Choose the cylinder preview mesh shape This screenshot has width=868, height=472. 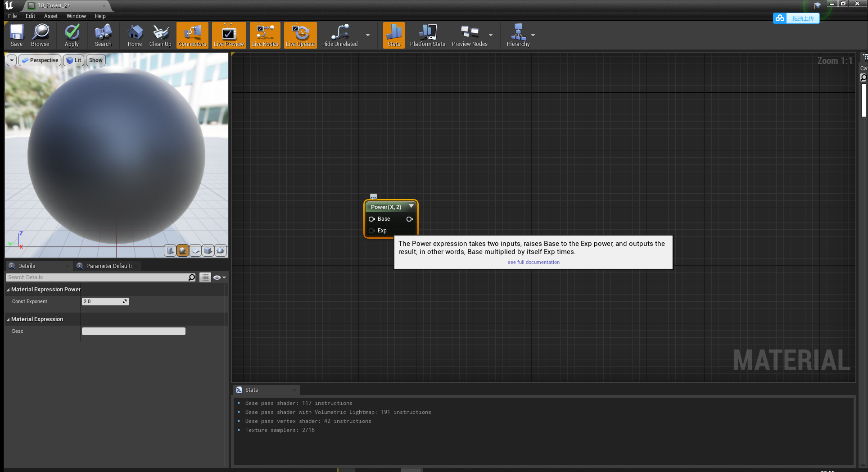click(x=170, y=250)
